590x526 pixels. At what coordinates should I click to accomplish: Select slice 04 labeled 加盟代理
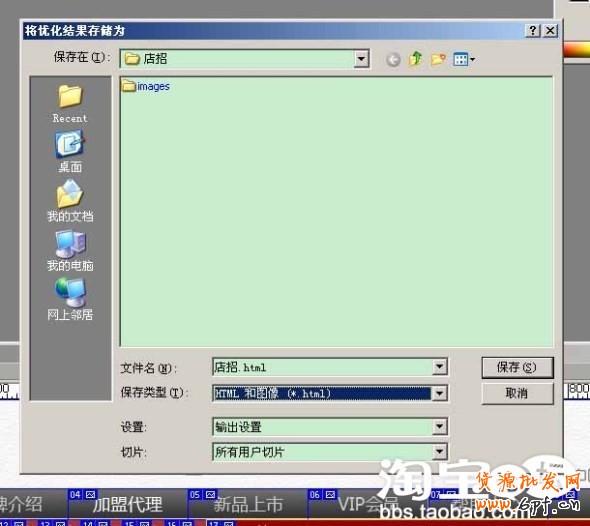[128, 504]
